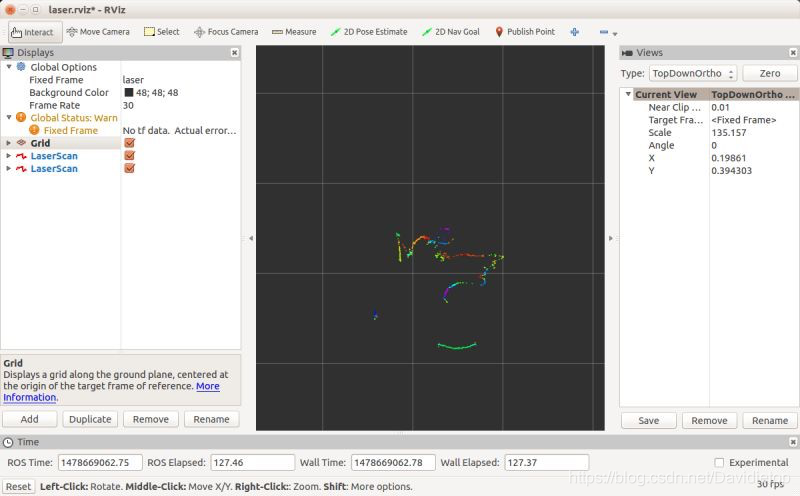The image size is (800, 496).
Task: Open the view Type TopDownOrtho dropdown
Action: coord(693,73)
